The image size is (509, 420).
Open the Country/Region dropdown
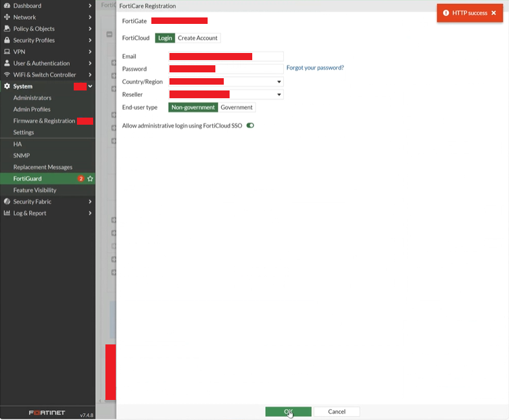coord(226,81)
